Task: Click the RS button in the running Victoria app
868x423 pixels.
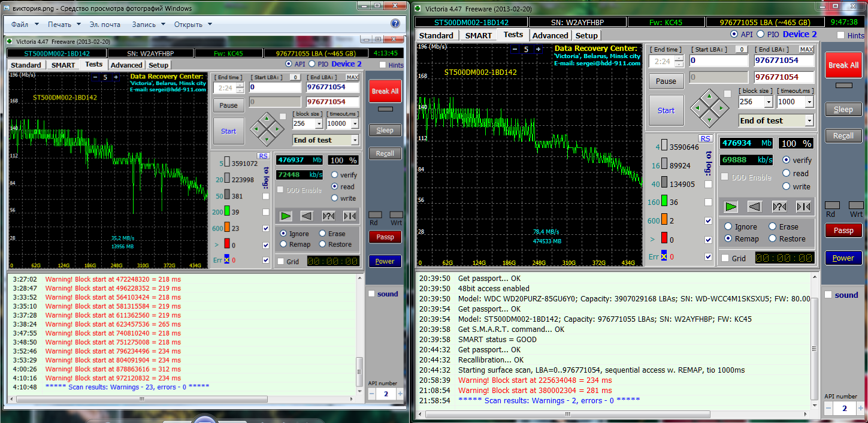Action: [x=705, y=138]
